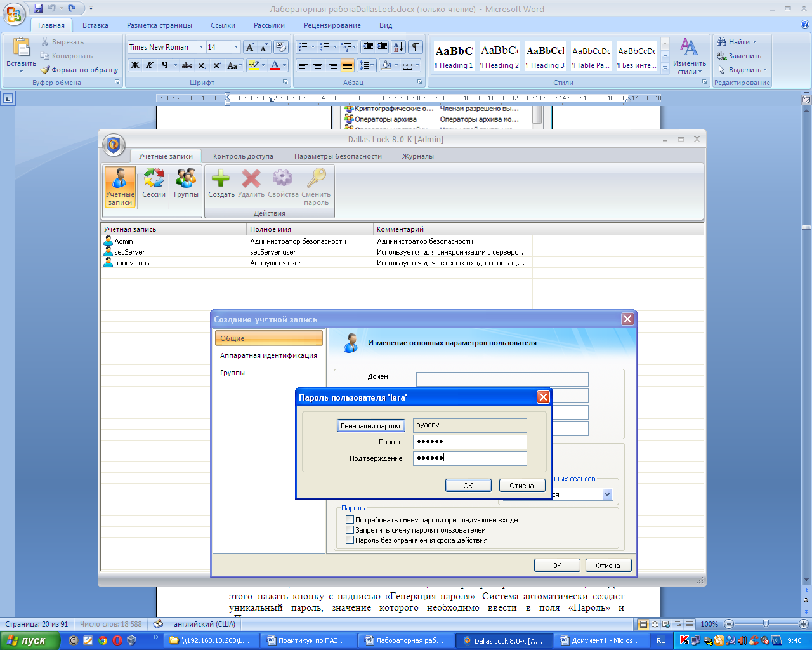Viewport: 812px width, 650px height.
Task: Click the Подтверждение input field
Action: 470,458
